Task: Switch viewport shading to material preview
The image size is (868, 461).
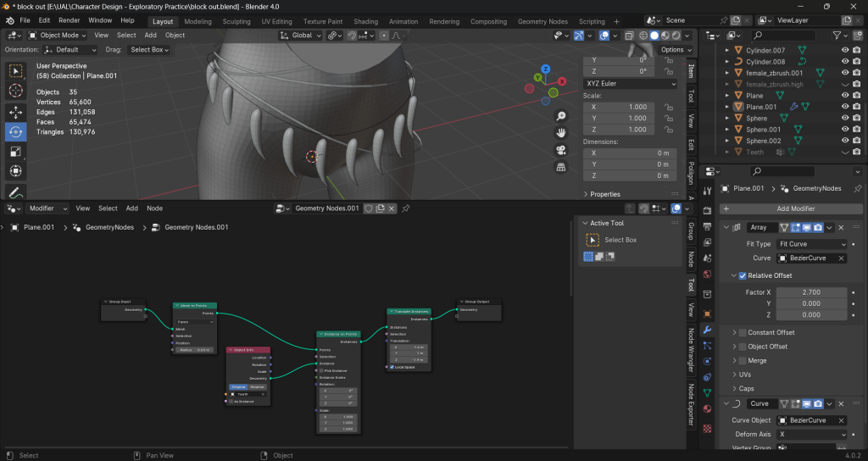Action: coord(665,36)
